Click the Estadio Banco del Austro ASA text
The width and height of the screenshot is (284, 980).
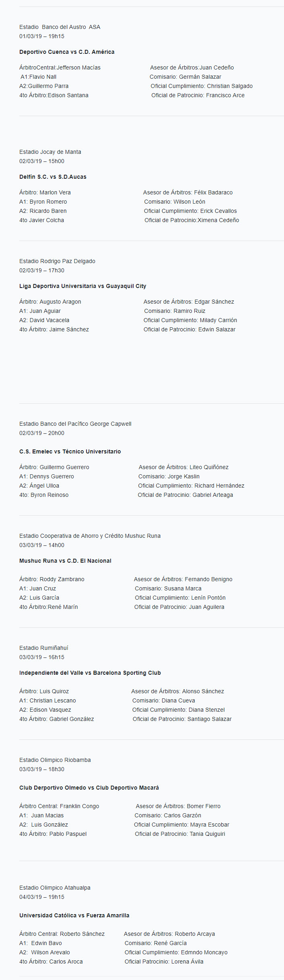60,27
